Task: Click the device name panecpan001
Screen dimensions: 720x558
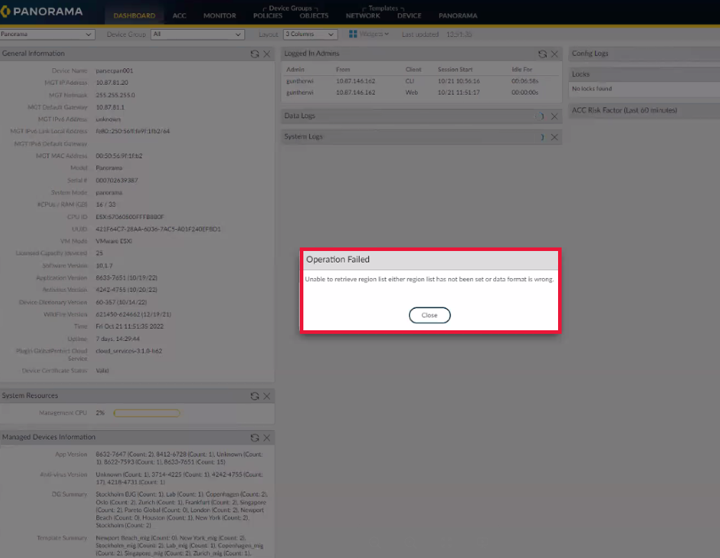Action: 114,71
